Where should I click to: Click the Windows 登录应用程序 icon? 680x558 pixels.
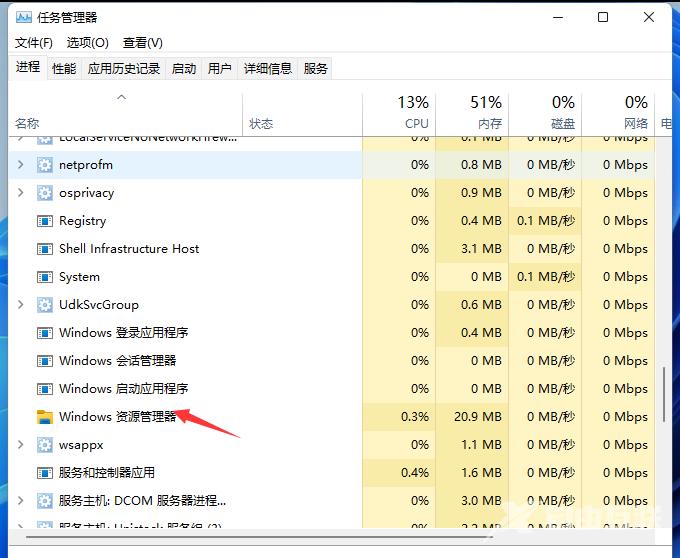click(x=45, y=333)
